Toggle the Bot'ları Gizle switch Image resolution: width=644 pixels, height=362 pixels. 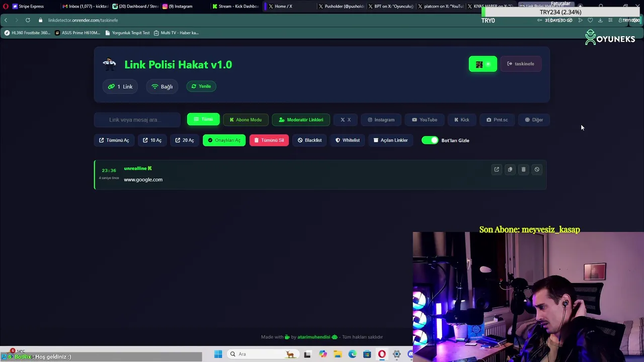[430, 140]
